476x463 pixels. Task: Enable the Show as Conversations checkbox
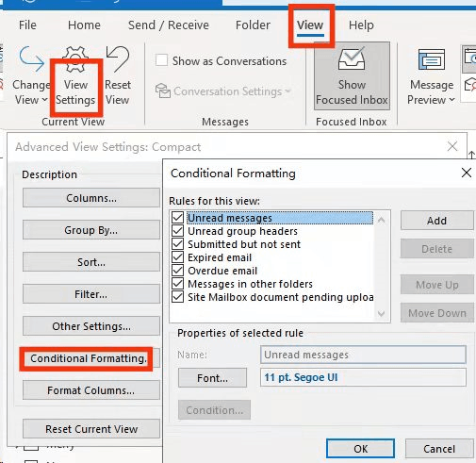coord(161,60)
